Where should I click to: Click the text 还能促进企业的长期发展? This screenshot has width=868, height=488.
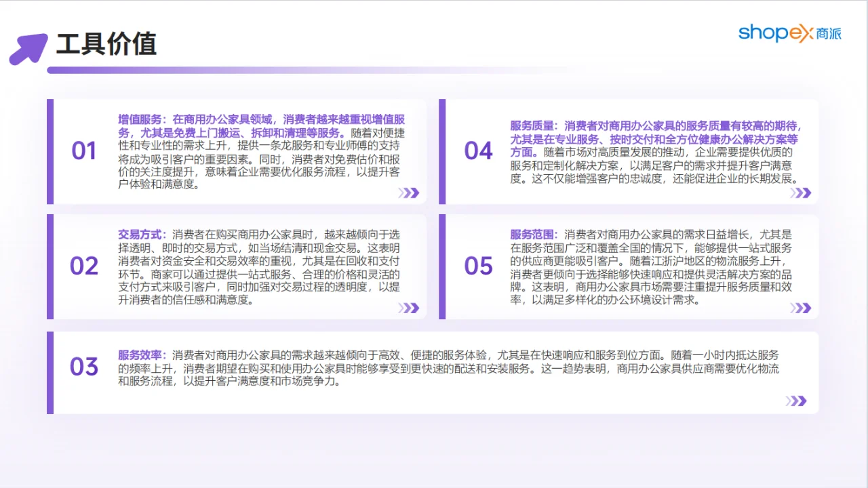click(732, 179)
